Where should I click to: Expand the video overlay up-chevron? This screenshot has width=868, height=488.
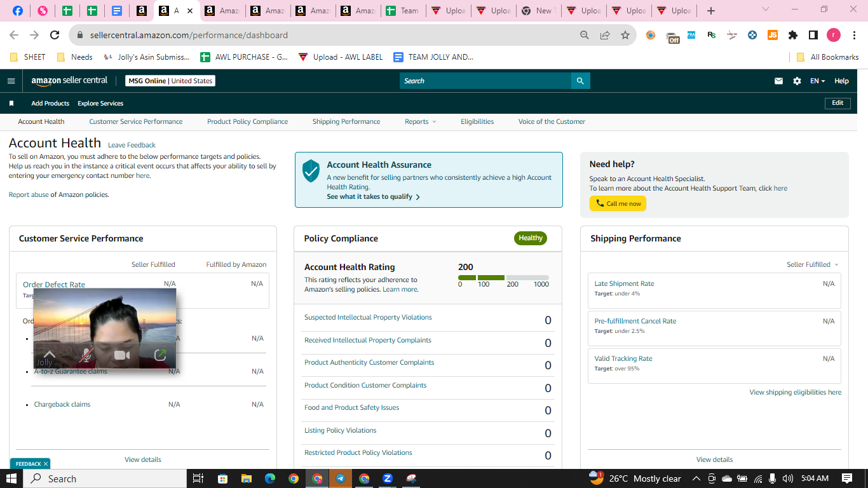point(49,355)
